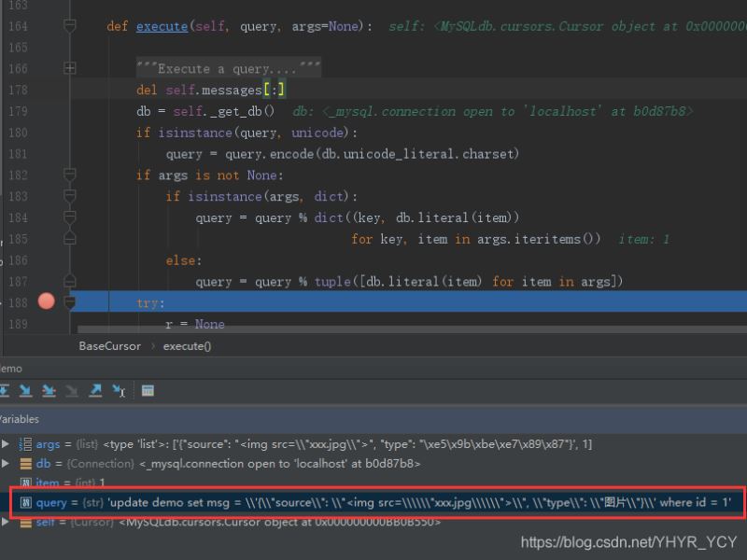Click the execute function name on line 164
This screenshot has width=747, height=560.
[162, 27]
